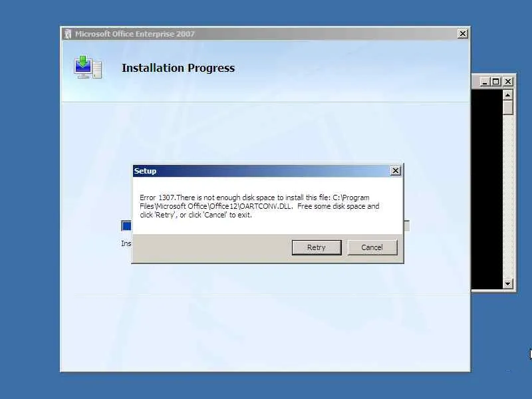The height and width of the screenshot is (399, 532).
Task: Click Cancel in the Setup error dialog
Action: tap(372, 247)
